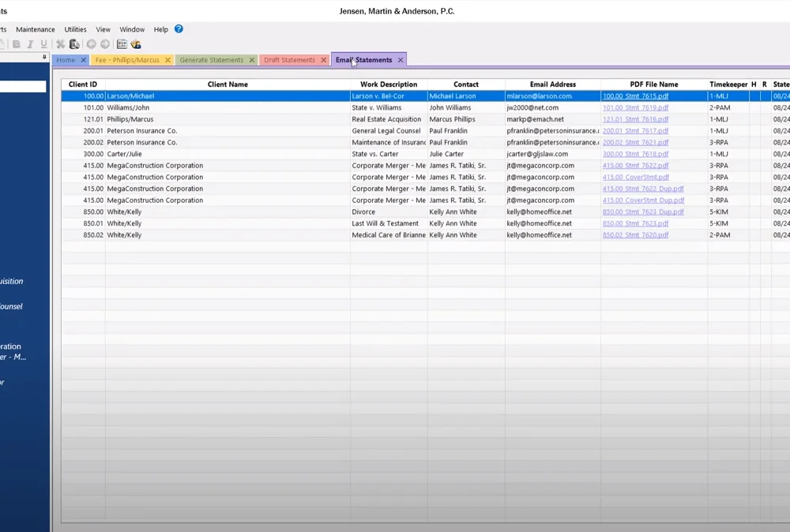The width and height of the screenshot is (790, 532).
Task: Open PDF link 415.00 CoverStmt Dup.pdf
Action: 643,200
